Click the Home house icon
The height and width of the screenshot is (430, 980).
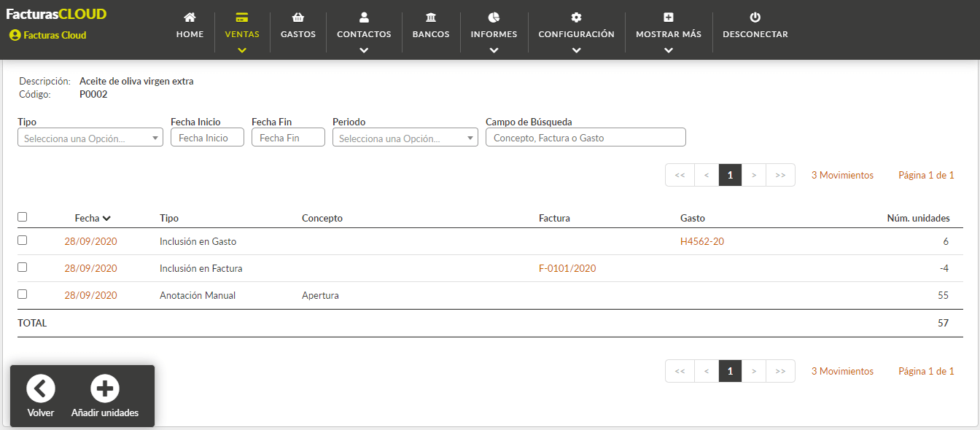tap(190, 17)
